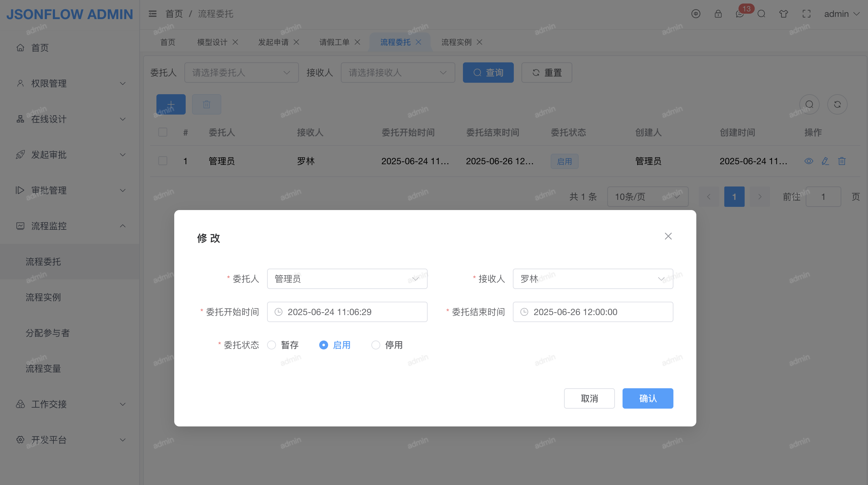868x485 pixels.
Task: Open the 接收人 罗林 dropdown
Action: tap(592, 278)
